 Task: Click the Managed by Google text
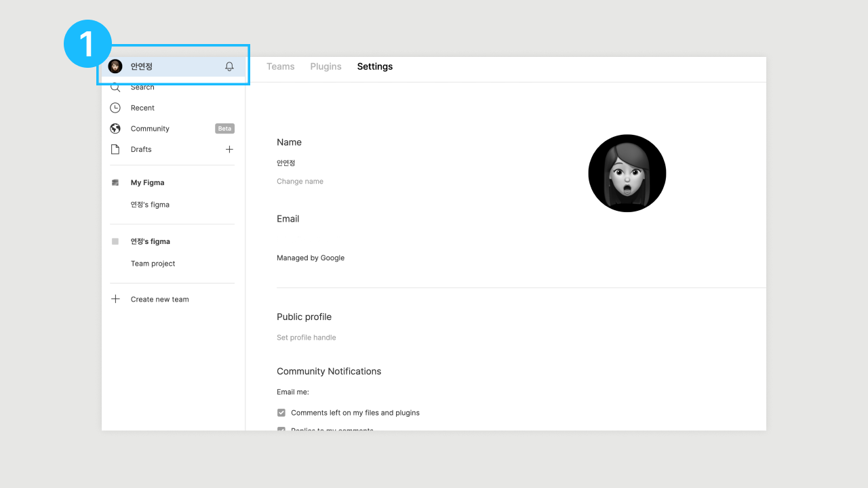click(x=311, y=258)
